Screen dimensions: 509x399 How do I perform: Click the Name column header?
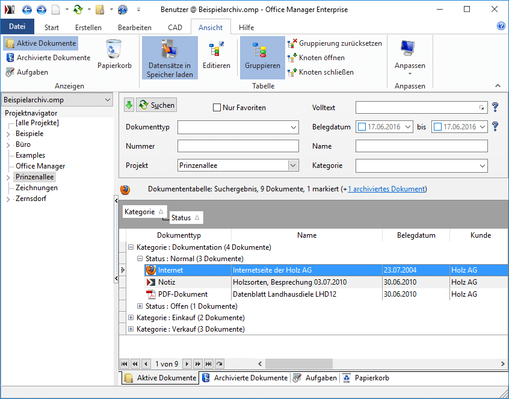(x=307, y=235)
